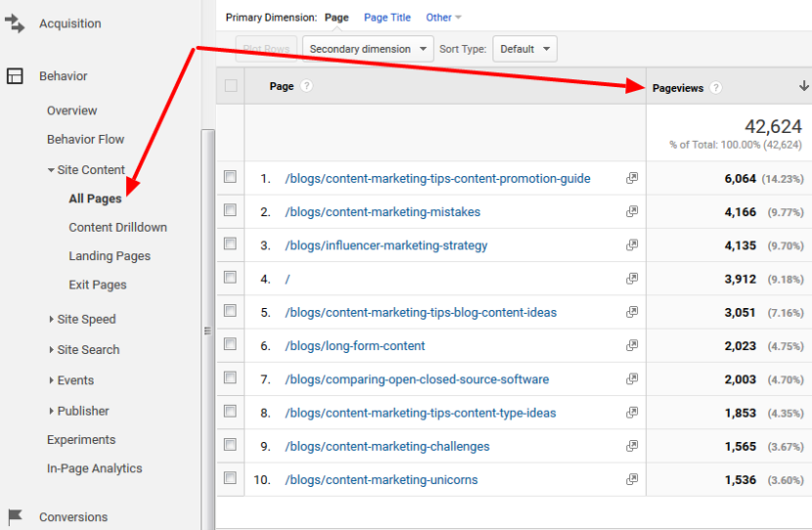Open content-marketing-unicorns external link icon
Viewport: 812px width, 530px height.
(632, 479)
